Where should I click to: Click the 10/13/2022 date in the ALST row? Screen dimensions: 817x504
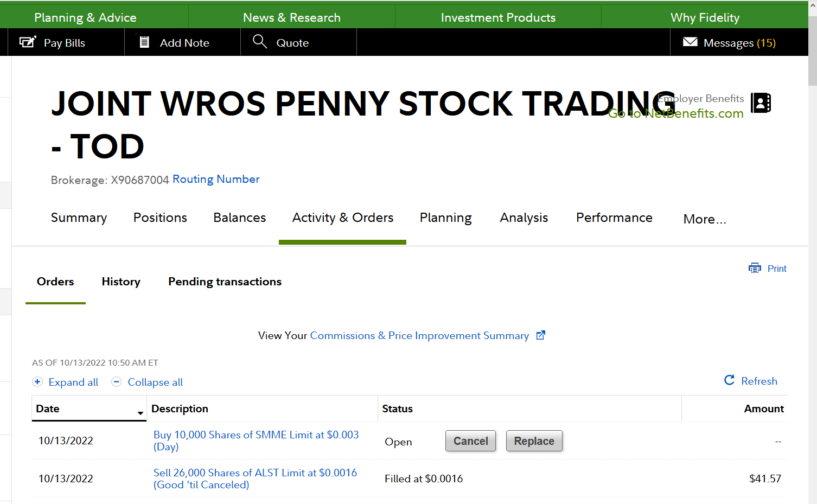[66, 479]
